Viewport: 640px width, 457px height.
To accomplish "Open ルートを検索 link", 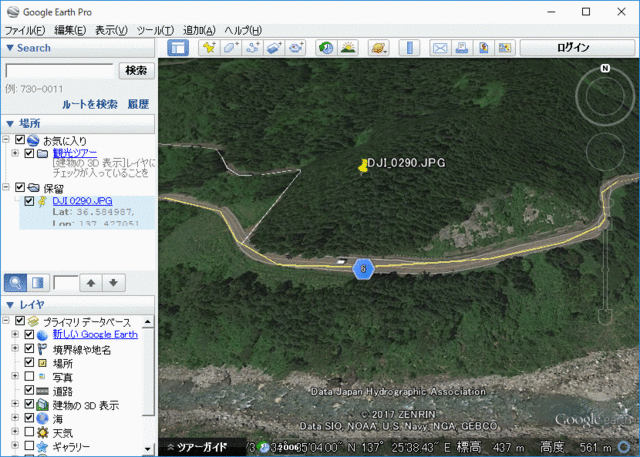I will [x=90, y=104].
